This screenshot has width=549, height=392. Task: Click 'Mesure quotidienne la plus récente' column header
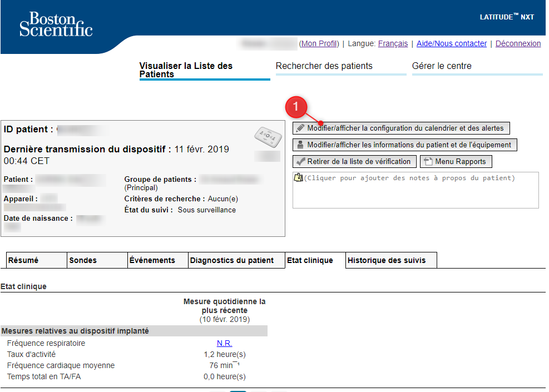(x=224, y=306)
